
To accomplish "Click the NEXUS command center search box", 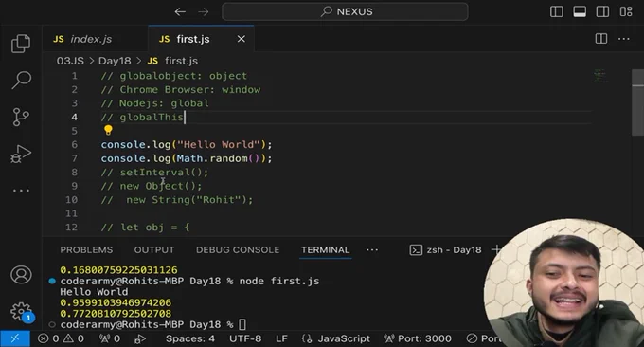I will coord(345,11).
